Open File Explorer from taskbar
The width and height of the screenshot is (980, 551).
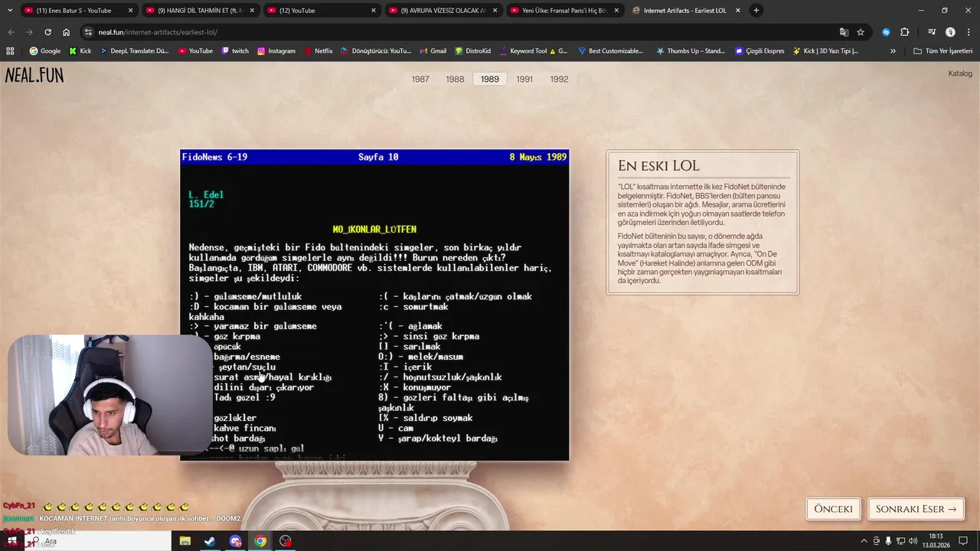[x=185, y=541]
